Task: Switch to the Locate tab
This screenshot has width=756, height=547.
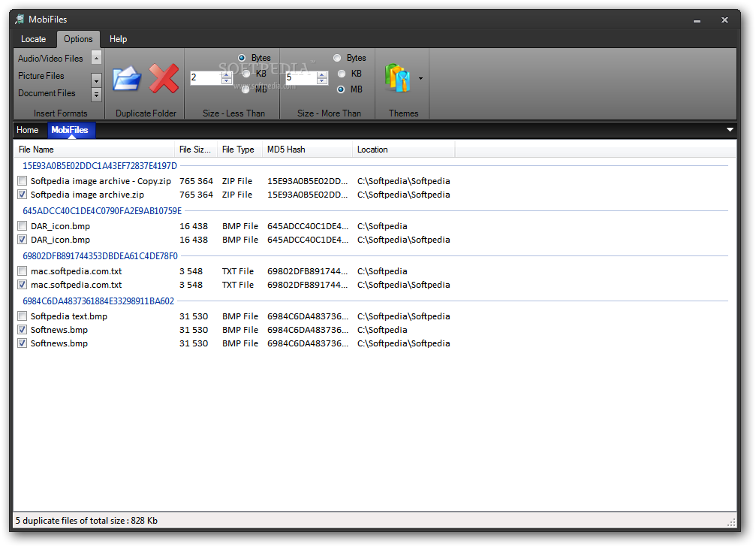Action: pyautogui.click(x=33, y=39)
